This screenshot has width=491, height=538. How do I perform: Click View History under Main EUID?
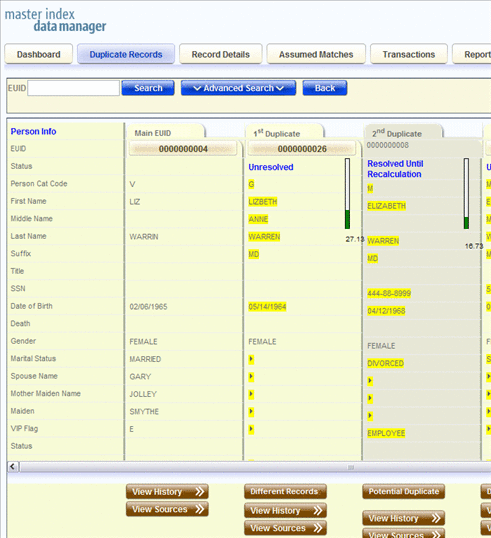click(x=167, y=492)
